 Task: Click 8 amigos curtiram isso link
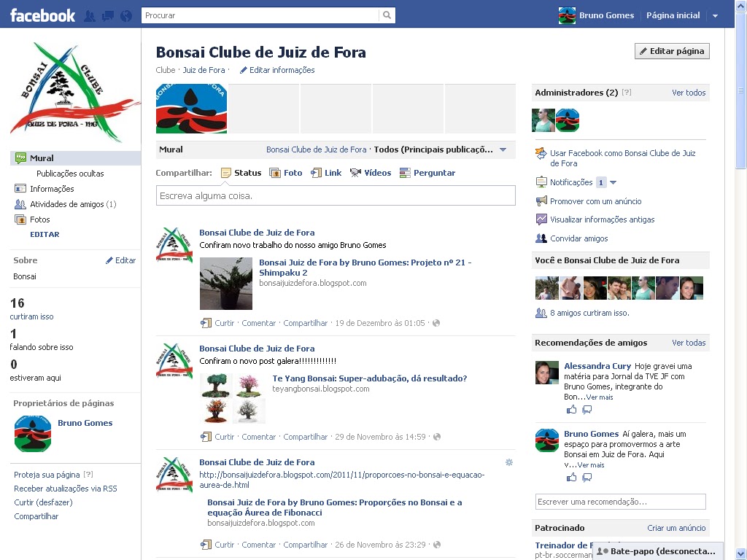click(x=589, y=313)
